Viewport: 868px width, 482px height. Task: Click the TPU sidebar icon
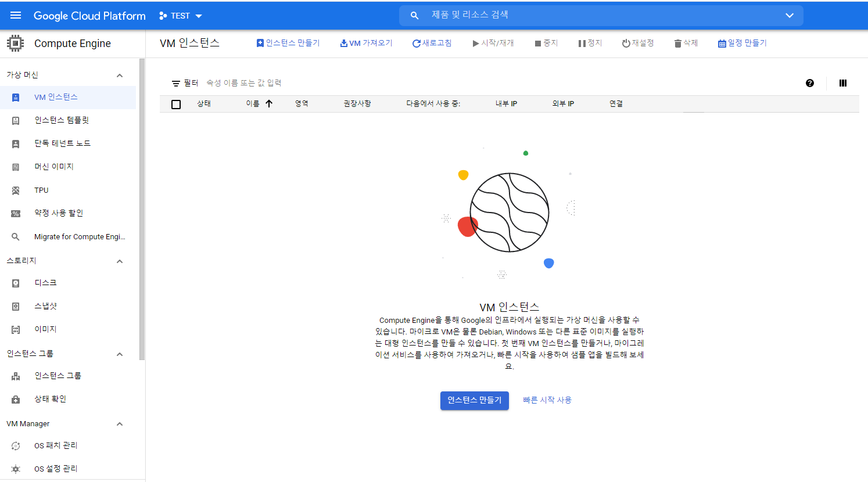[x=16, y=190]
